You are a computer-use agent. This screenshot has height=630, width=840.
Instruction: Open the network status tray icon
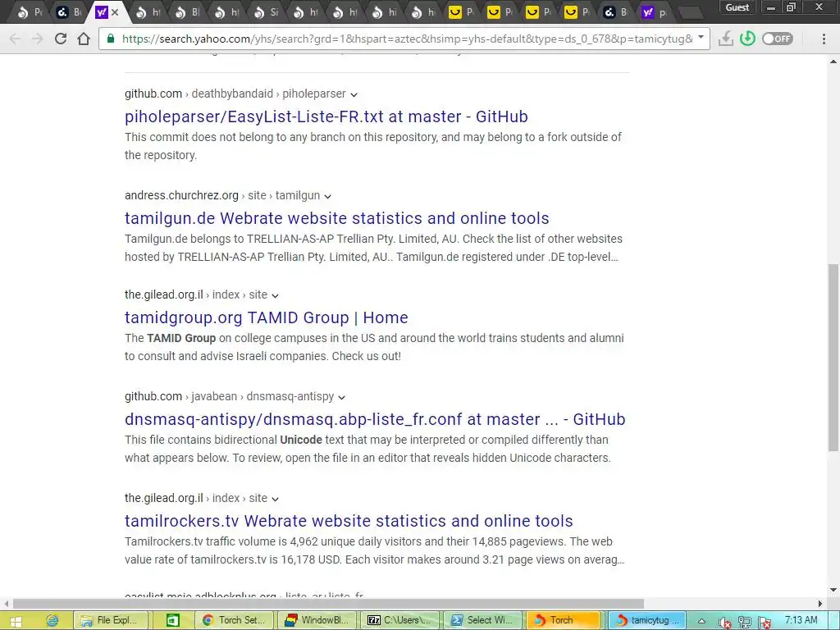745,622
